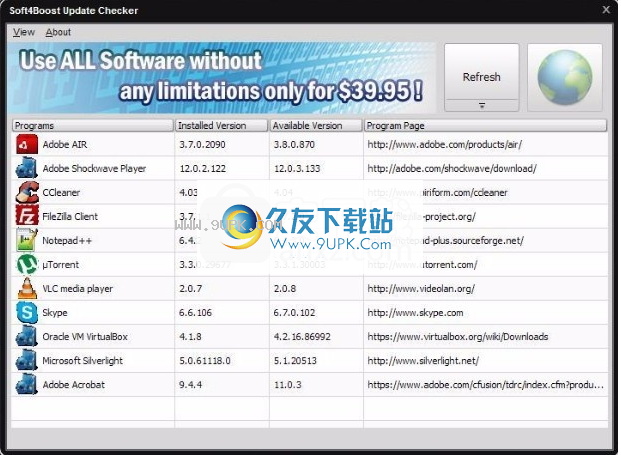The width and height of the screenshot is (621, 455).
Task: Click installed version 3.7.0.2090
Action: [x=202, y=145]
